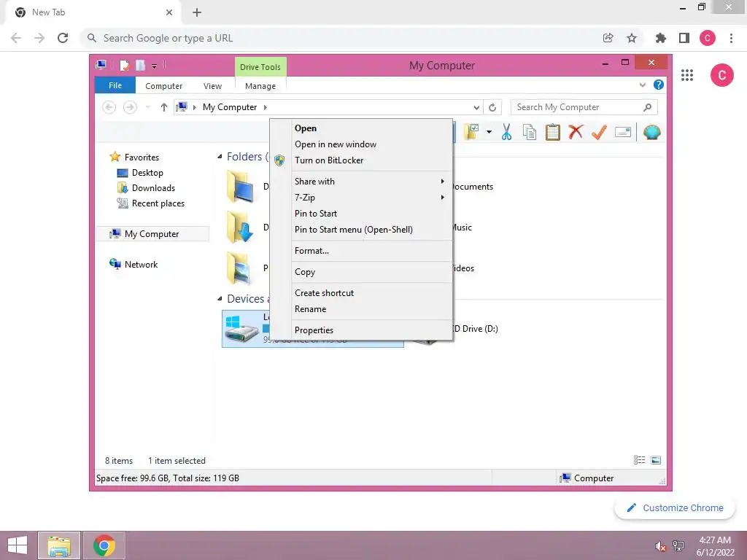Expand the arrow after My Computer in address bar
Viewport: 747px width, 560px height.
(x=266, y=107)
